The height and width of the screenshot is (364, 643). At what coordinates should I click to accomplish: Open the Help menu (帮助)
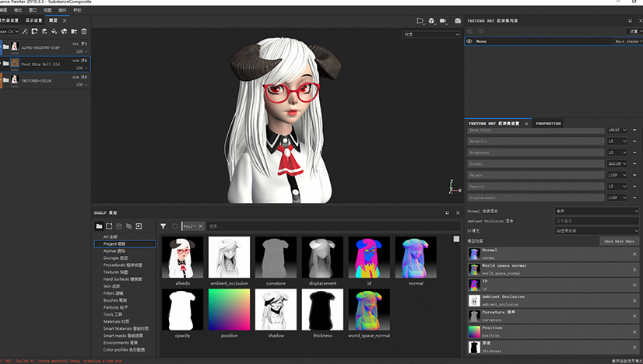coord(77,10)
